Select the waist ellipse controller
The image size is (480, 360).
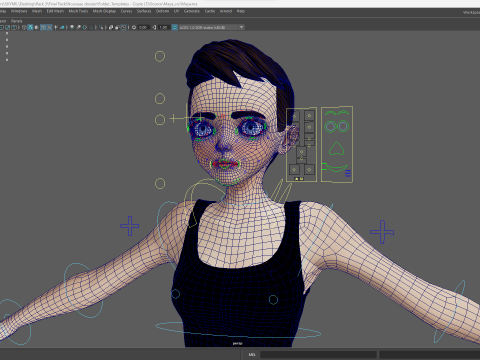(238, 330)
